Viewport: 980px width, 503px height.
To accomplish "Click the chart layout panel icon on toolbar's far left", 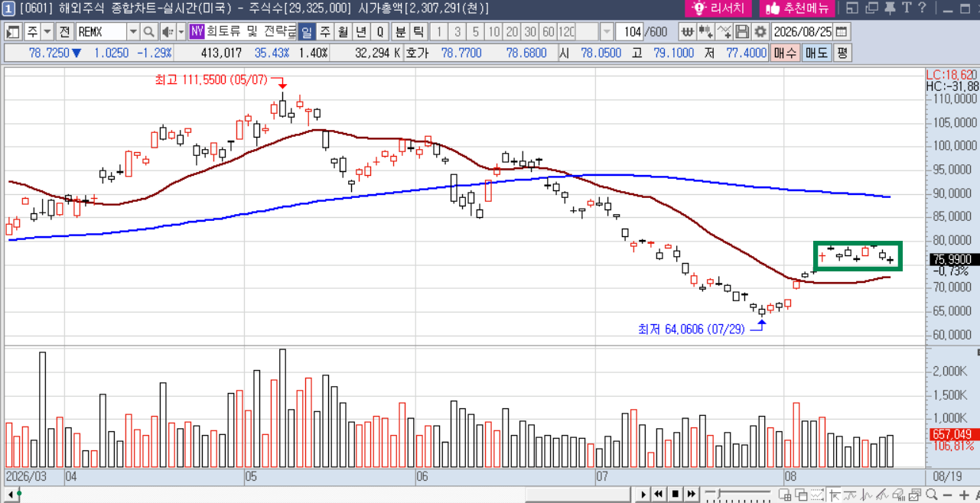I will coord(13,32).
